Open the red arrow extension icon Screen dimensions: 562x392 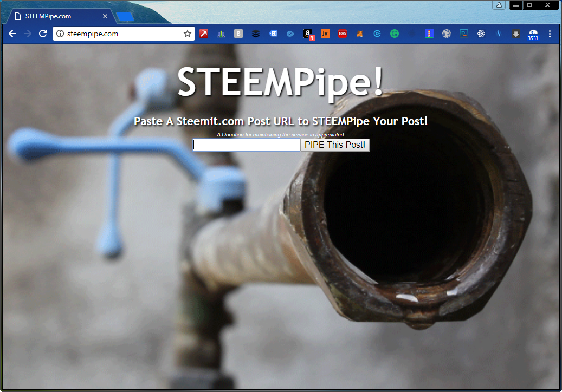point(204,34)
